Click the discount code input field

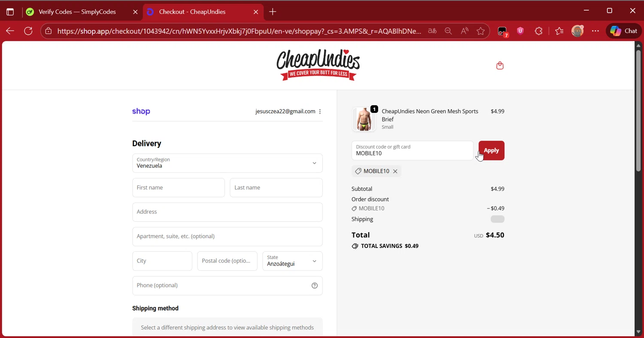click(x=412, y=151)
